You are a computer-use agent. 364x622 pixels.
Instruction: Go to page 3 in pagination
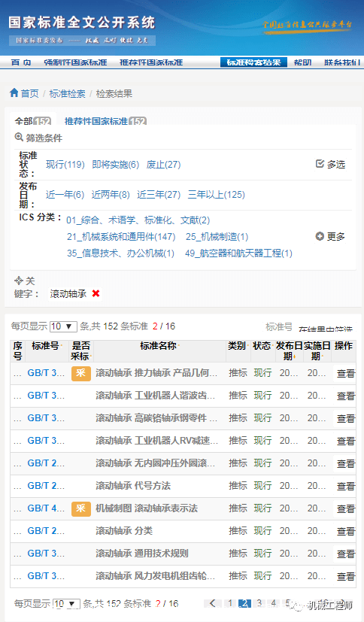point(259,603)
